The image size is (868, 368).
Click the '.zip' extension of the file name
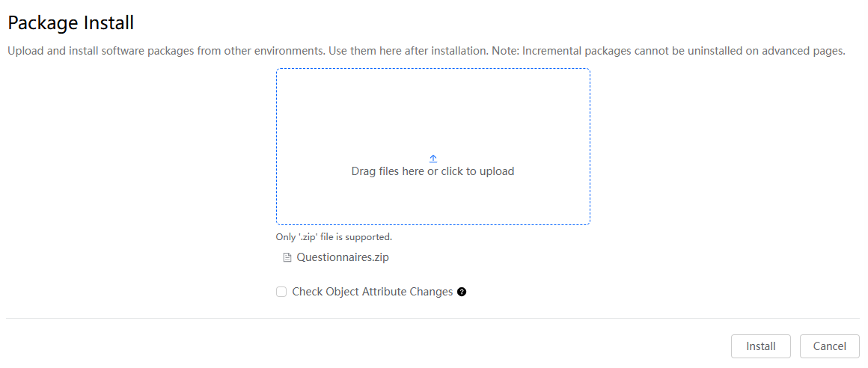(380, 257)
